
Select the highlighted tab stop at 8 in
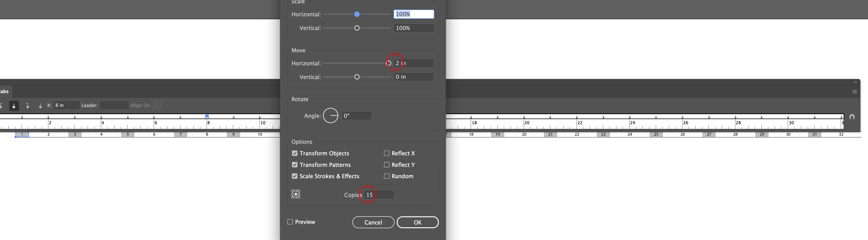coord(207,117)
